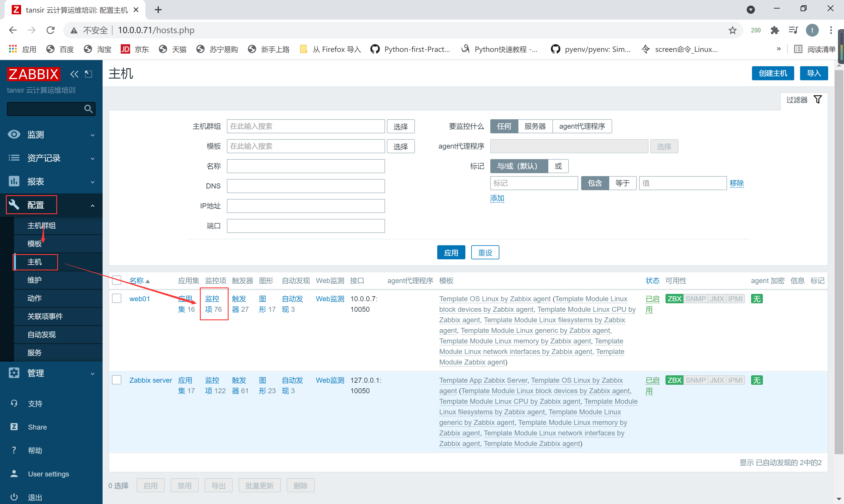The width and height of the screenshot is (844, 504).
Task: Click the power icon for 退出
Action: (x=14, y=497)
